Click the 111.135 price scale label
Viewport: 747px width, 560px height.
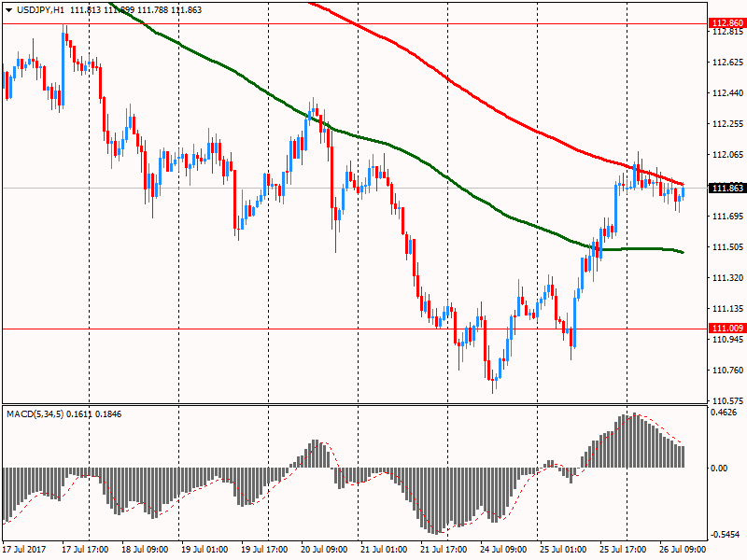coord(727,309)
